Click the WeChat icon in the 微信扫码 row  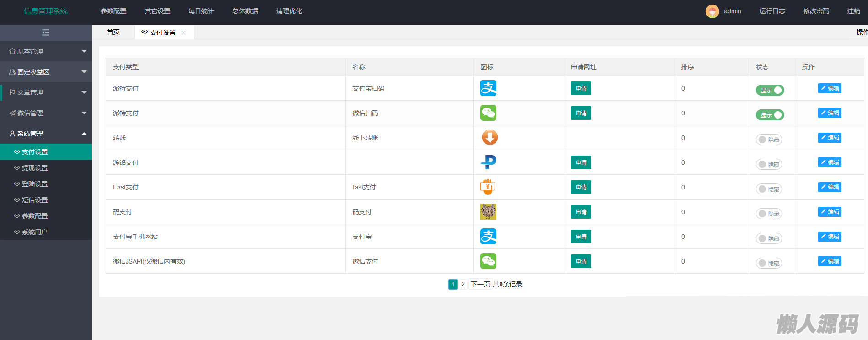[x=488, y=113]
